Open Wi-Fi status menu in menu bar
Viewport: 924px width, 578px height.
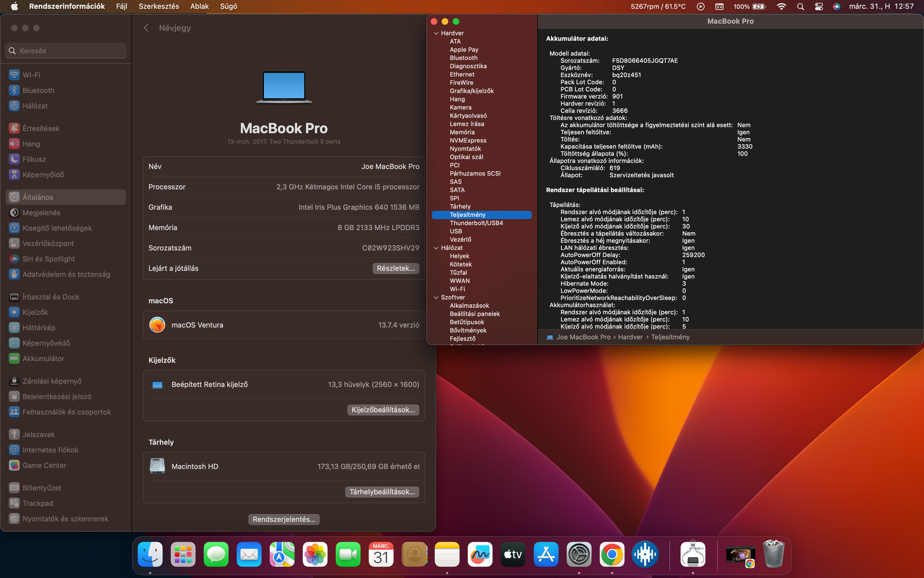tap(781, 7)
